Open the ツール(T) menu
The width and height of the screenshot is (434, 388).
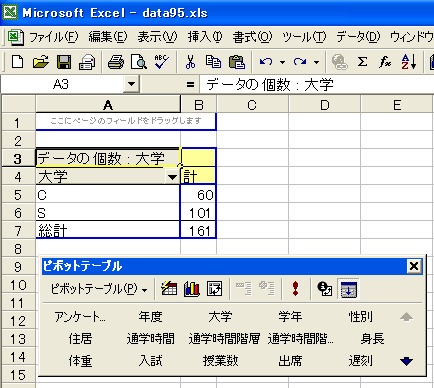pos(304,37)
